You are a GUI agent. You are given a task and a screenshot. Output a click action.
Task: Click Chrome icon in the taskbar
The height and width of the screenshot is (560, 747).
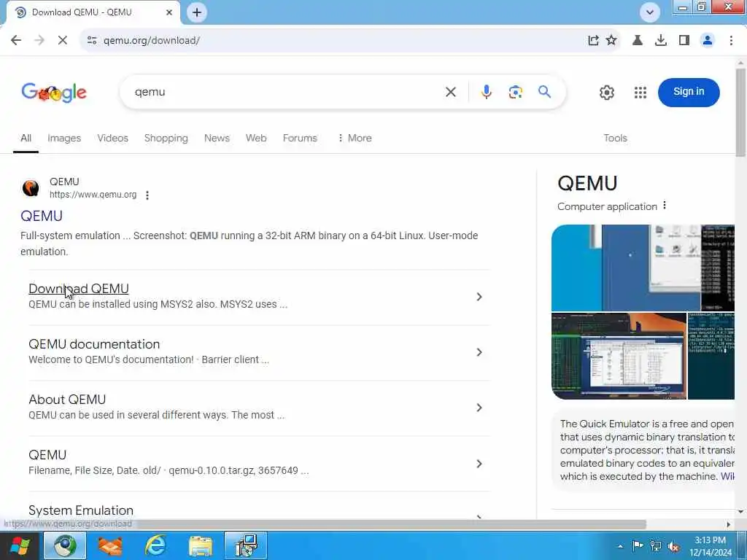pyautogui.click(x=65, y=545)
